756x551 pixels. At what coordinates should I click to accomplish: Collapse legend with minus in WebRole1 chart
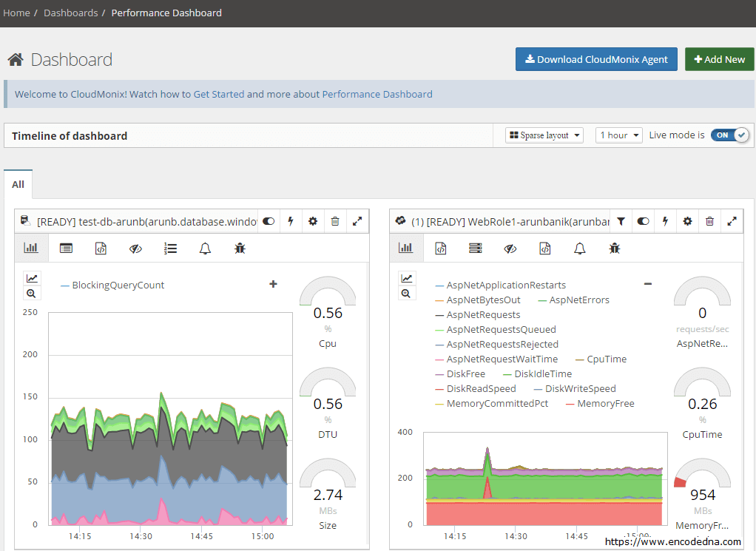point(648,284)
